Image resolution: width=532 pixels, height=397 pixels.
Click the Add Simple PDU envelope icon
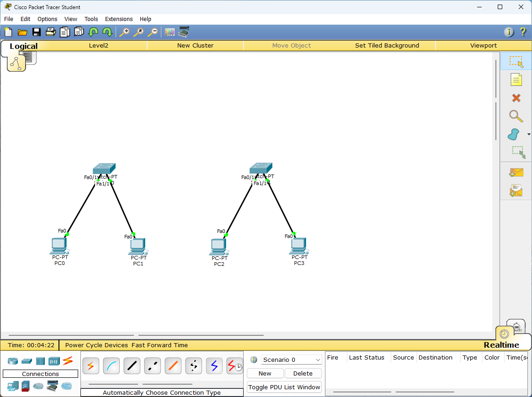tap(516, 172)
